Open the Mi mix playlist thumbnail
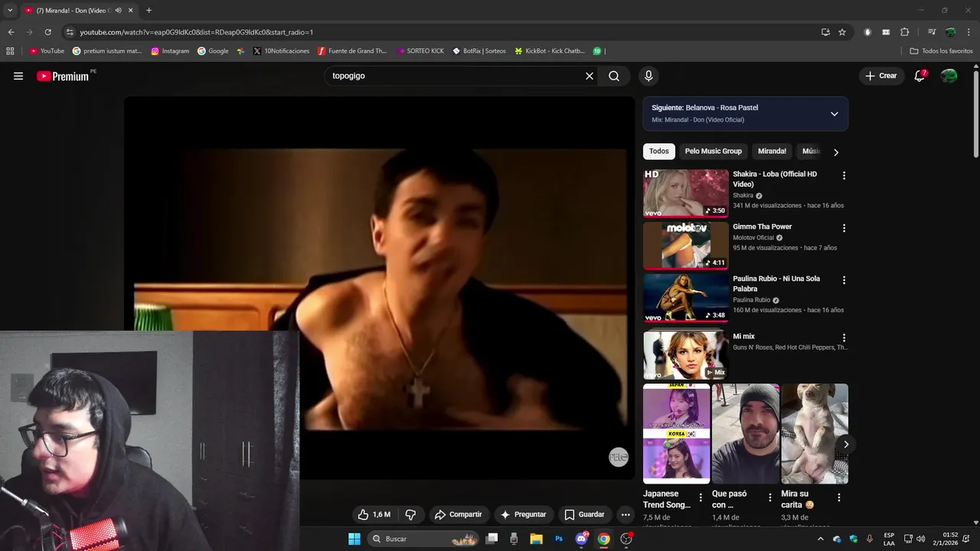This screenshot has width=980, height=551. pyautogui.click(x=685, y=354)
